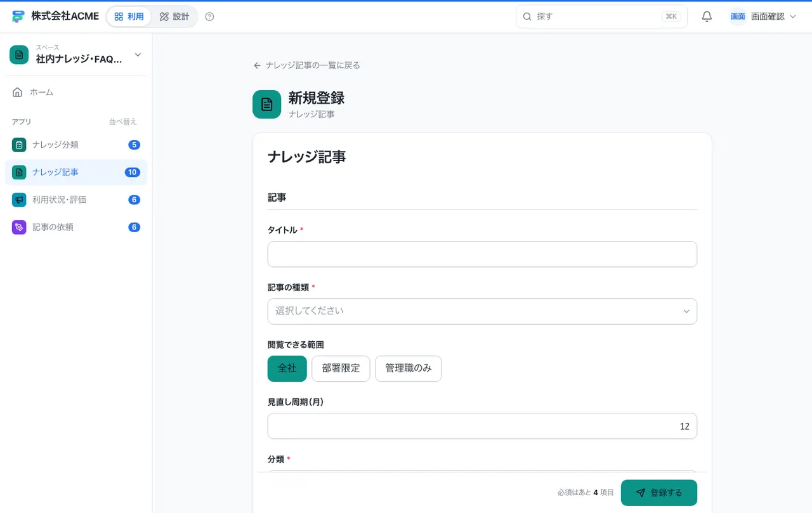812x513 pixels.
Task: Open 記事の依頼 app in sidebar
Action: [76, 227]
